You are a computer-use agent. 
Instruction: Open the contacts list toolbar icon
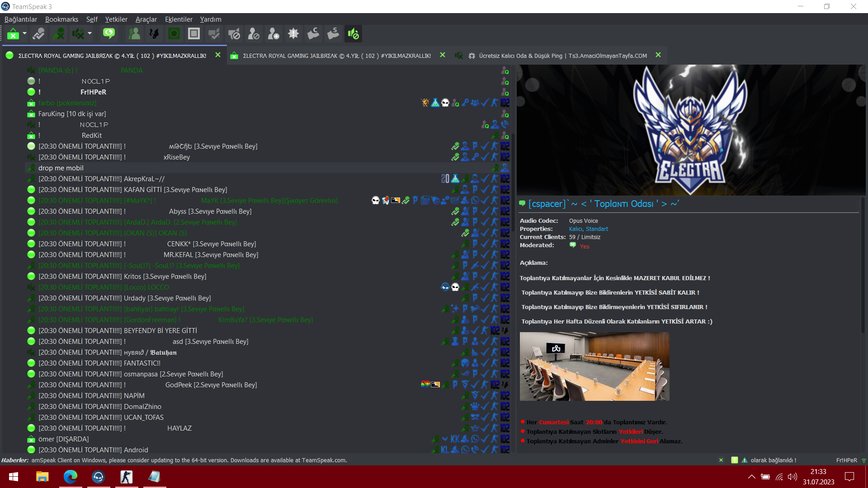(134, 34)
